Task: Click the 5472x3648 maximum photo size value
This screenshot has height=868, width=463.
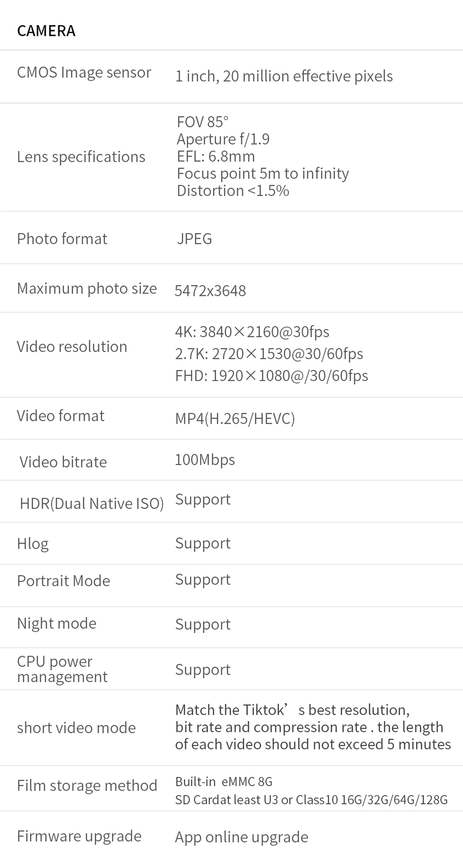Action: [x=210, y=291]
